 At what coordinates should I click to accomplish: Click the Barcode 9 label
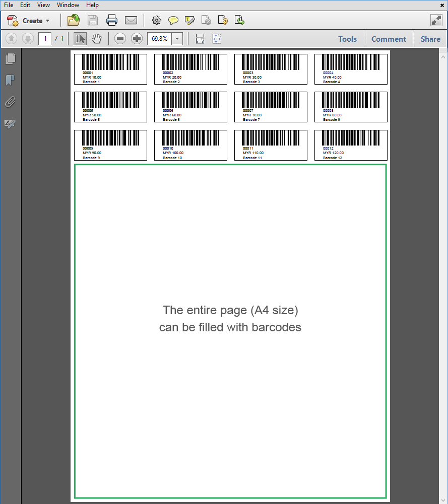click(91, 158)
